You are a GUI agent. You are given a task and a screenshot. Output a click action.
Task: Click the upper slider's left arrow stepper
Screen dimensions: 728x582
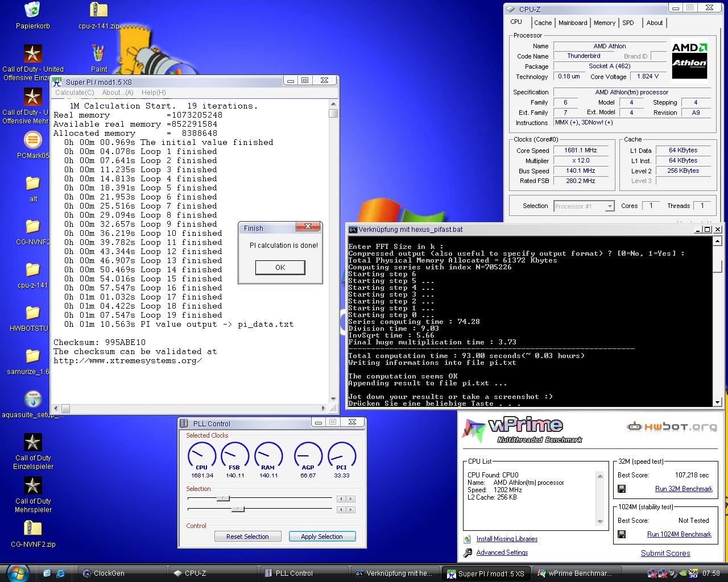[341, 499]
